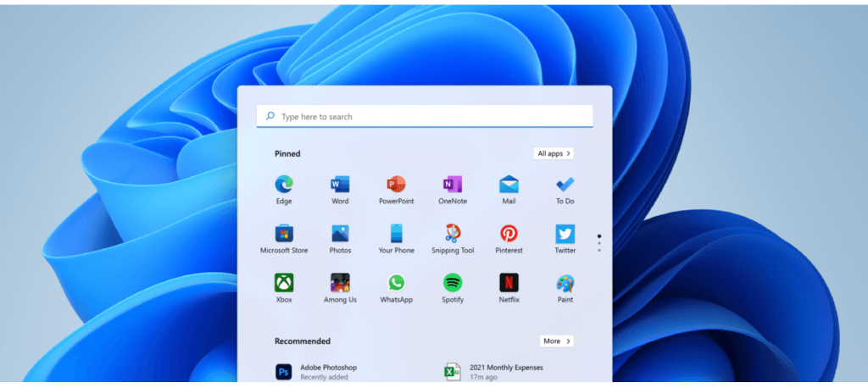Image resolution: width=868 pixels, height=388 pixels.
Task: Open the Xbox app icon
Action: tap(284, 282)
